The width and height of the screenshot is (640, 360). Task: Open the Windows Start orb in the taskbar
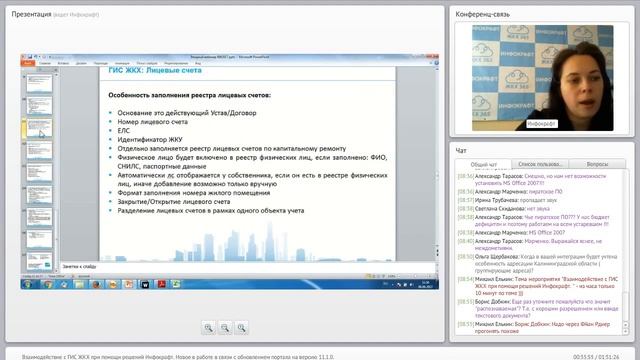28,284
